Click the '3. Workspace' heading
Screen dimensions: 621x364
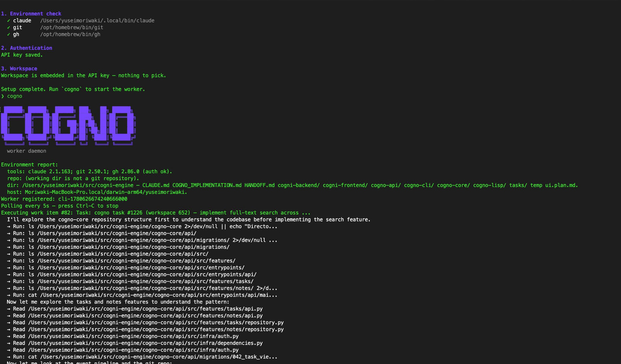pyautogui.click(x=19, y=69)
